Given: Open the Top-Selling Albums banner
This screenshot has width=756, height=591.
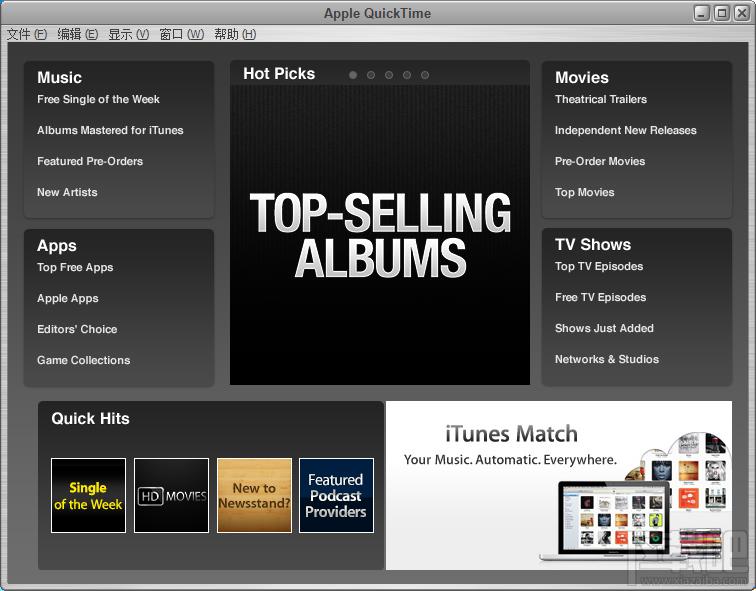Looking at the screenshot, I should click(380, 235).
